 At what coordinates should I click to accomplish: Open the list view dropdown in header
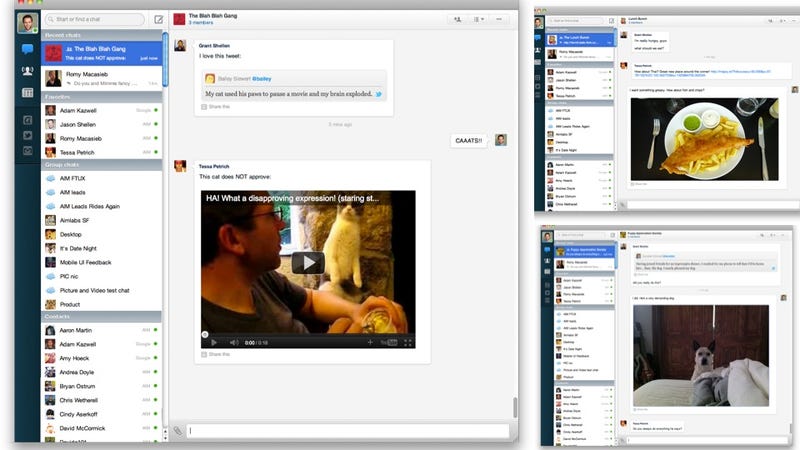[478, 19]
